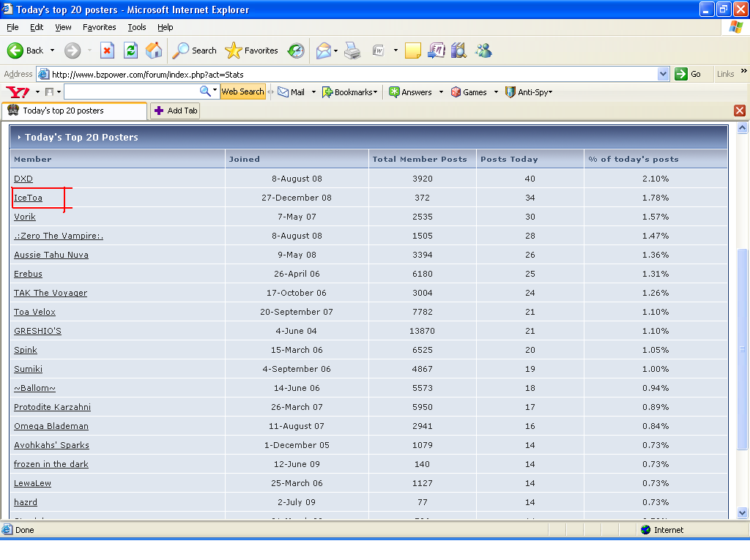The height and width of the screenshot is (560, 750).
Task: Open the Back button history dropdown arrow
Action: click(x=52, y=51)
